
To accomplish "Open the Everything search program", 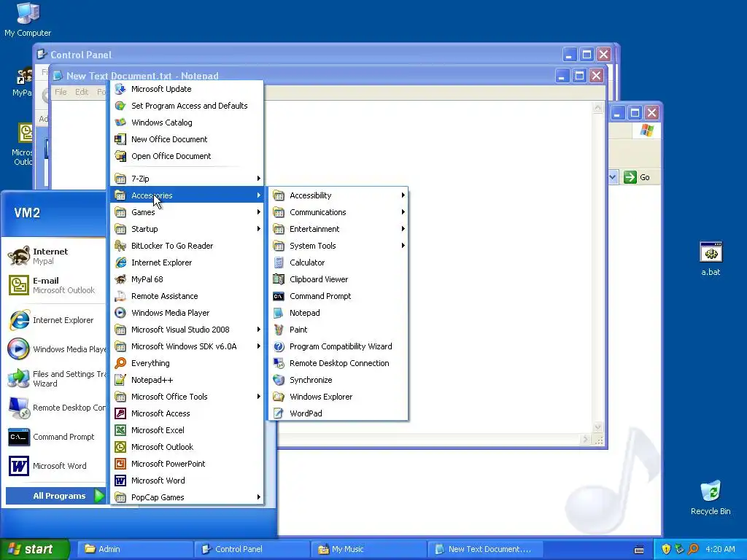I will 187,363.
